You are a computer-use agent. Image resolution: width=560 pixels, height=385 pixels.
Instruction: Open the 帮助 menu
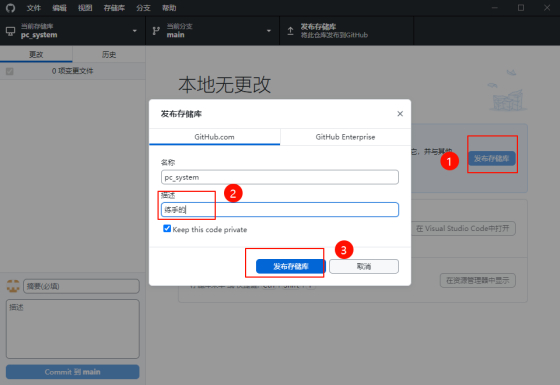coord(169,8)
